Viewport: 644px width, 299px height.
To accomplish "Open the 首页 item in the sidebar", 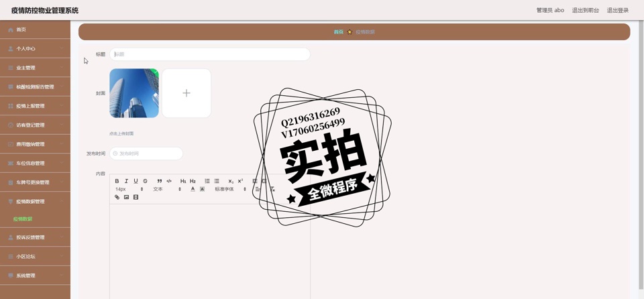I will click(35, 29).
